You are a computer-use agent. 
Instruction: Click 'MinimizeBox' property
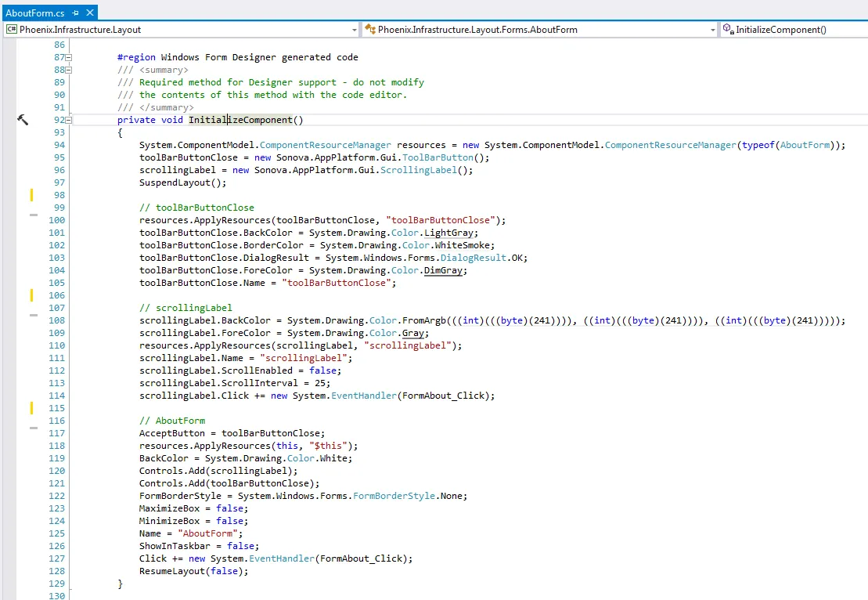169,521
